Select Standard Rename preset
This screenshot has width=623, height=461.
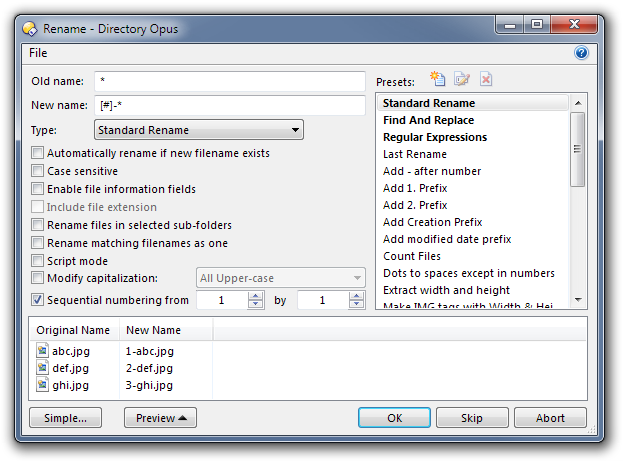tap(472, 103)
